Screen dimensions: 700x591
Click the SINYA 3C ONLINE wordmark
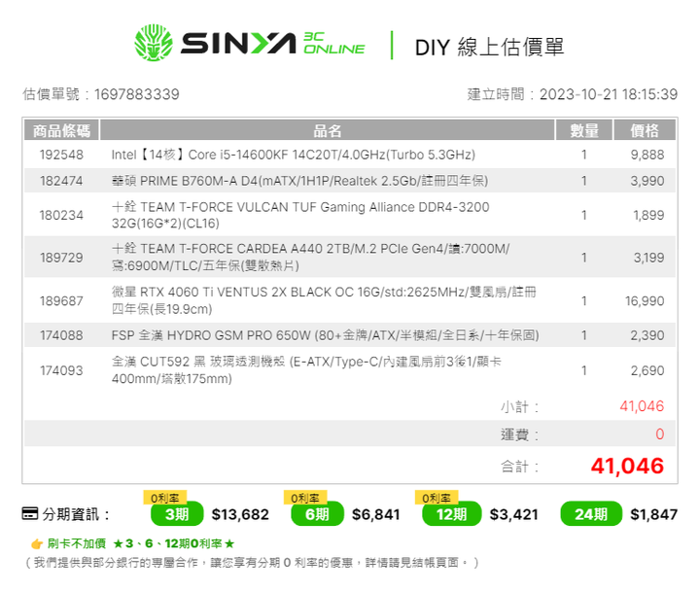[x=273, y=44]
